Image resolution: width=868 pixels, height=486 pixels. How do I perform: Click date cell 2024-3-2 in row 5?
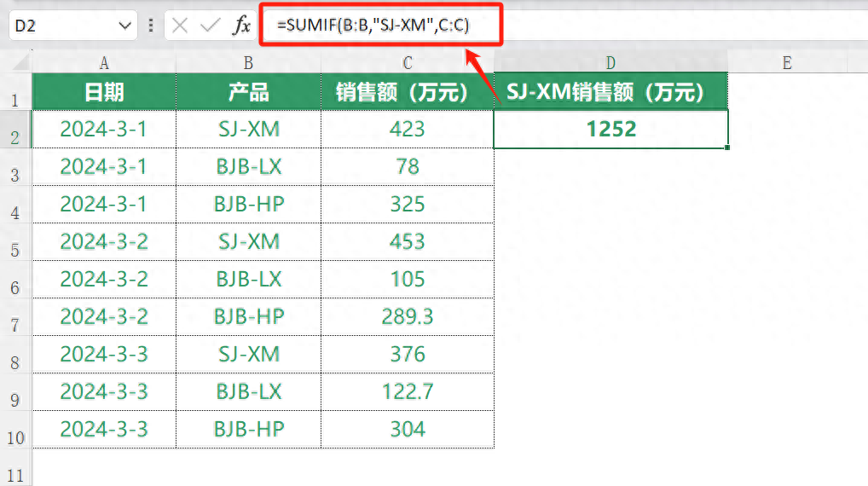[x=104, y=242]
